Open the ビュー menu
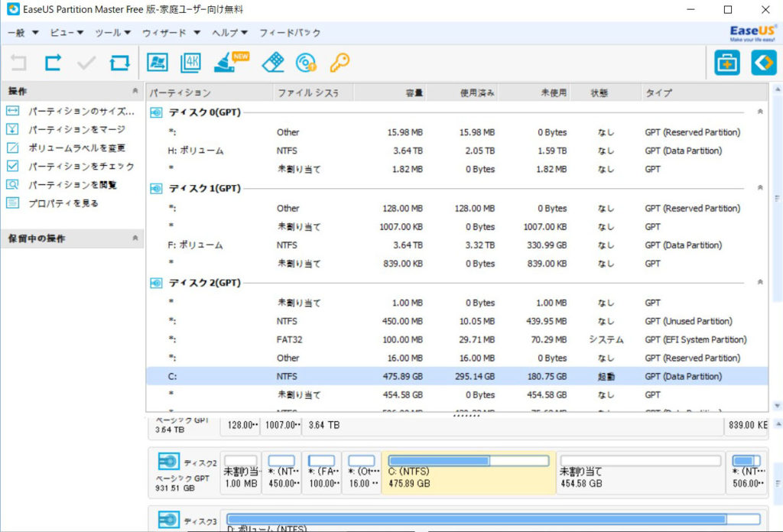 [x=67, y=33]
